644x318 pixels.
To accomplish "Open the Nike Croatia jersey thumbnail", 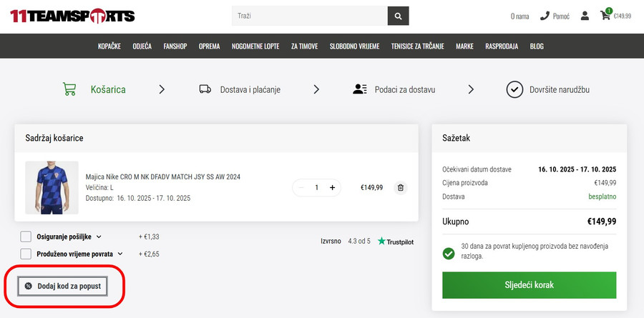I will (52, 187).
